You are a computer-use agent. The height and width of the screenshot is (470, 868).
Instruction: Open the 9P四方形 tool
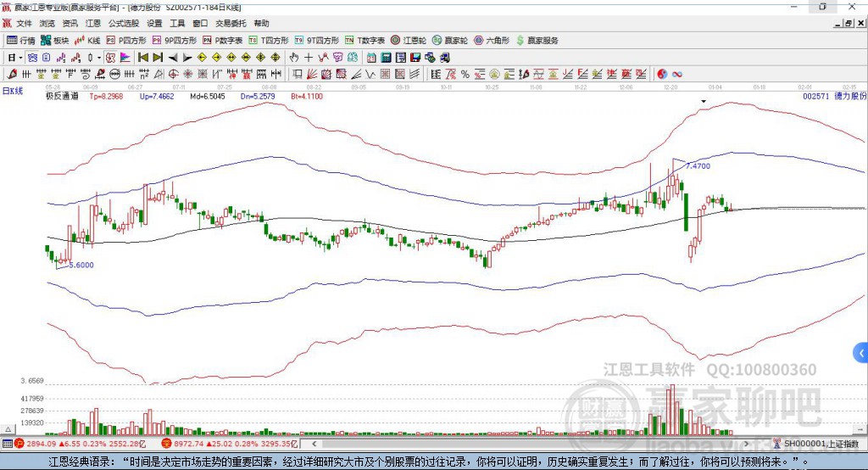175,41
